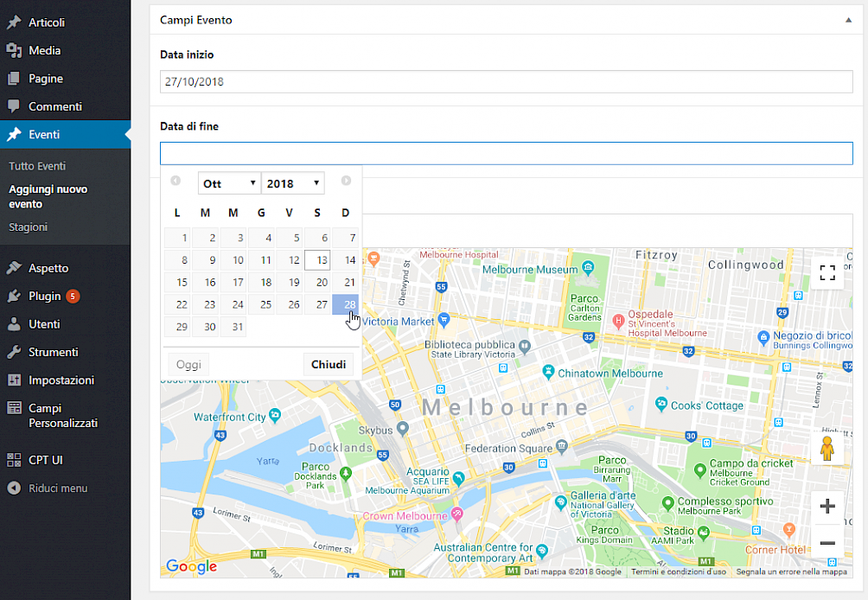Click the Street View pegman icon

(827, 450)
